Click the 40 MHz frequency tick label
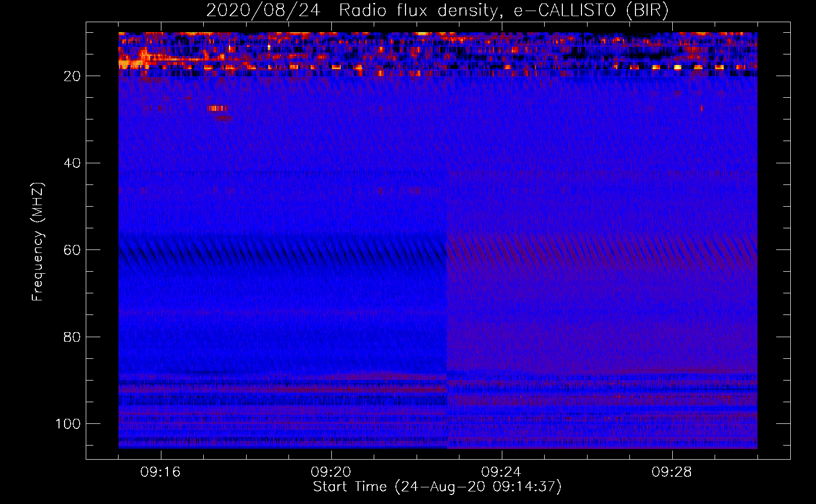816x504 pixels. pos(72,163)
